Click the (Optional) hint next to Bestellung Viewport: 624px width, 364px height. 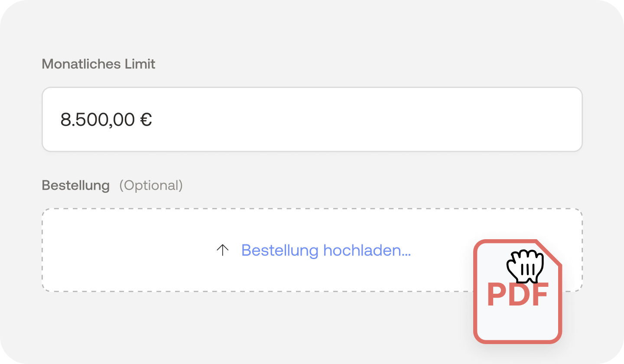click(x=152, y=185)
